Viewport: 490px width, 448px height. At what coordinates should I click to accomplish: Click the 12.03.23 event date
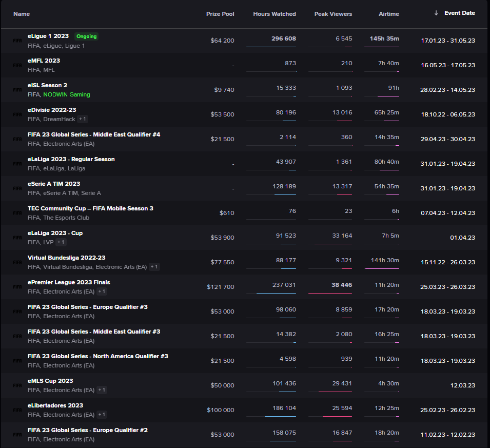pyautogui.click(x=462, y=385)
